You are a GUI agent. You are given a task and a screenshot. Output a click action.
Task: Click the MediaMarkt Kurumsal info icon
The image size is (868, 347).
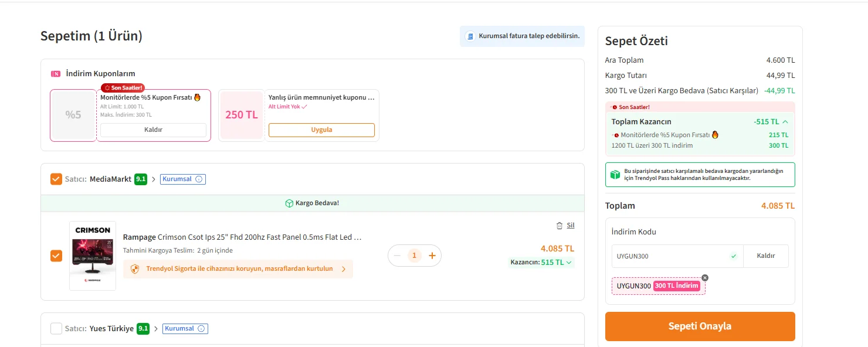199,179
